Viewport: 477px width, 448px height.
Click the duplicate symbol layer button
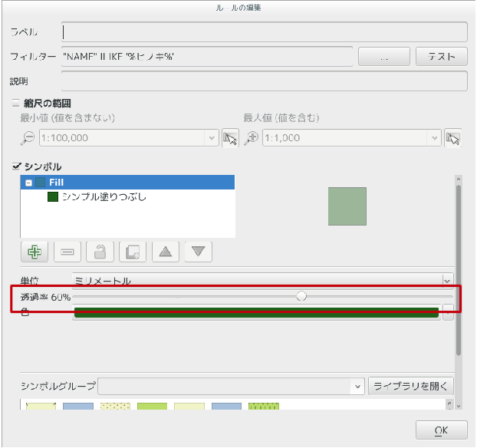click(x=133, y=252)
